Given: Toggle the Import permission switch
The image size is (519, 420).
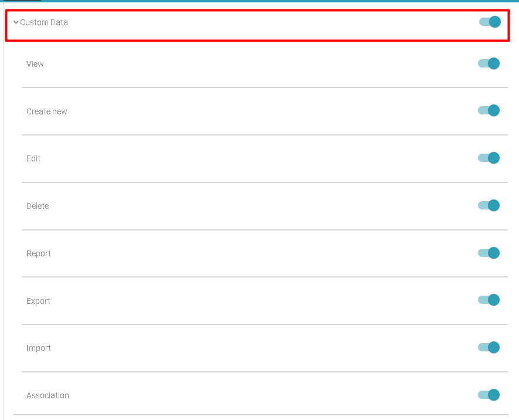Looking at the screenshot, I should [489, 347].
